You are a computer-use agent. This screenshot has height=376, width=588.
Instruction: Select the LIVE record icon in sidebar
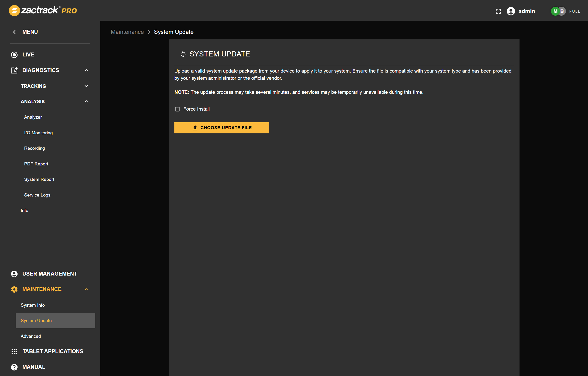(14, 54)
